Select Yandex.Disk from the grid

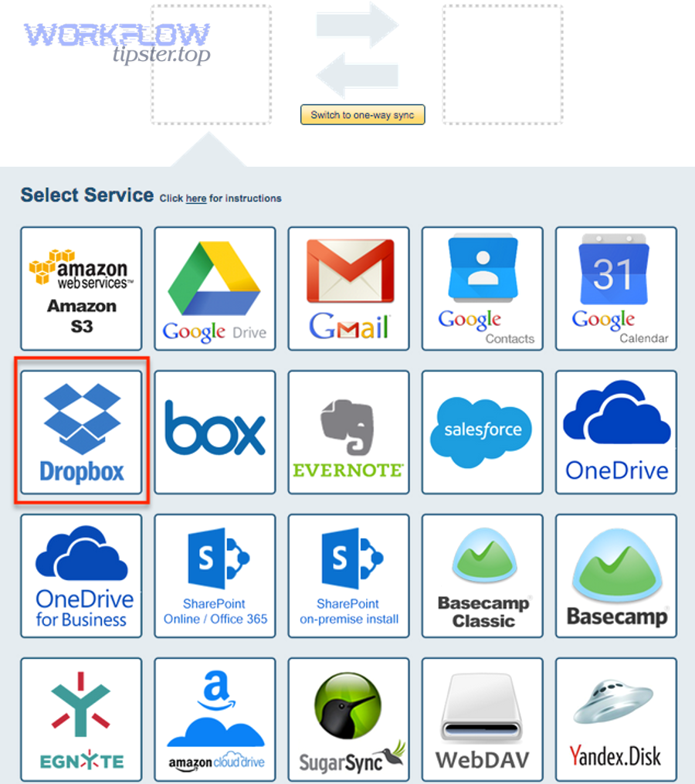click(615, 718)
